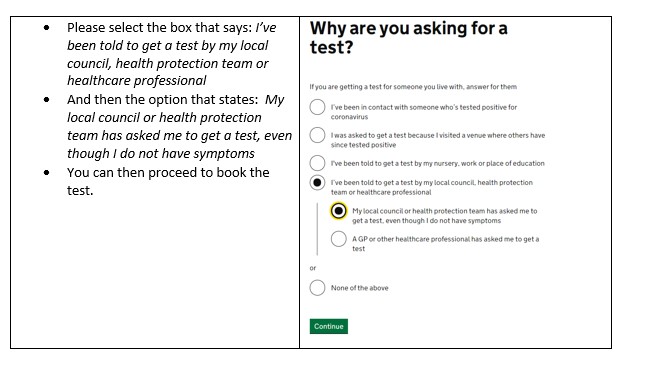
Task: Click the nursery, work or place of education label
Action: tap(438, 163)
